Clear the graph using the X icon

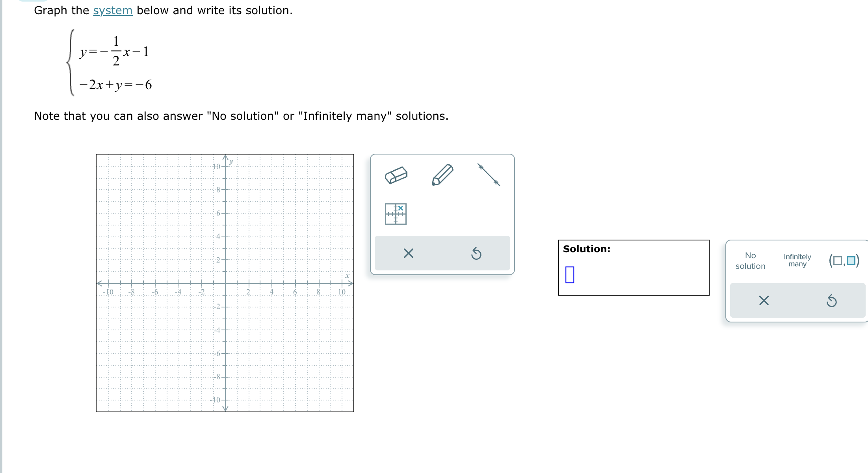(408, 253)
